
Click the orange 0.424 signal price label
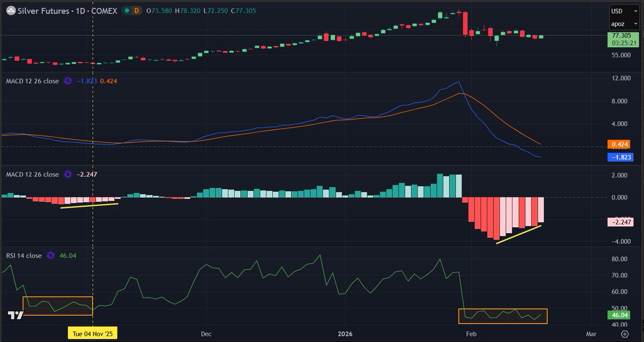[619, 144]
